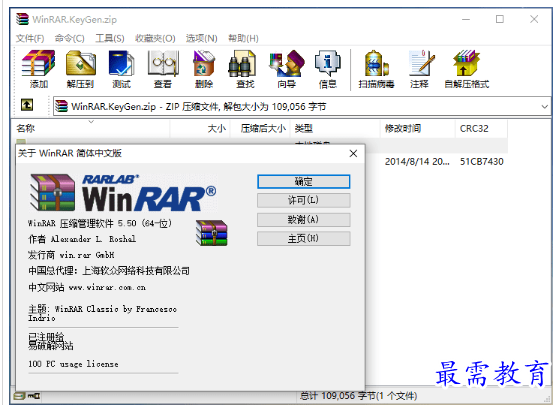Image resolution: width=557 pixels, height=405 pixels.
Task: Click WinRAR title bar books icon
Action: (x=22, y=19)
